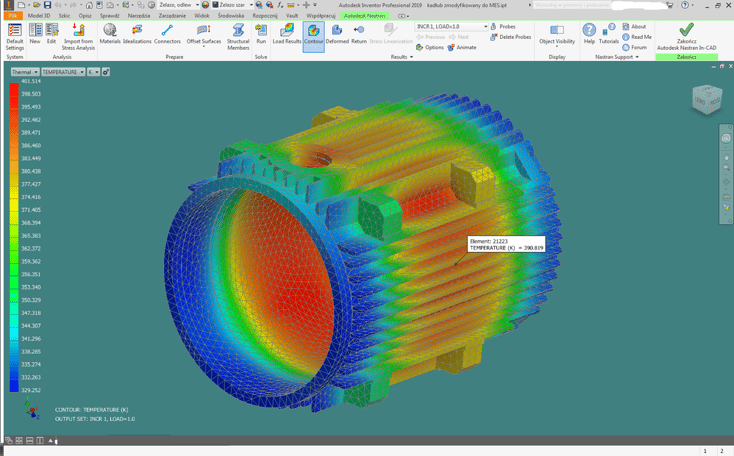Import from Stress Analysis
The image size is (734, 456).
coord(78,37)
